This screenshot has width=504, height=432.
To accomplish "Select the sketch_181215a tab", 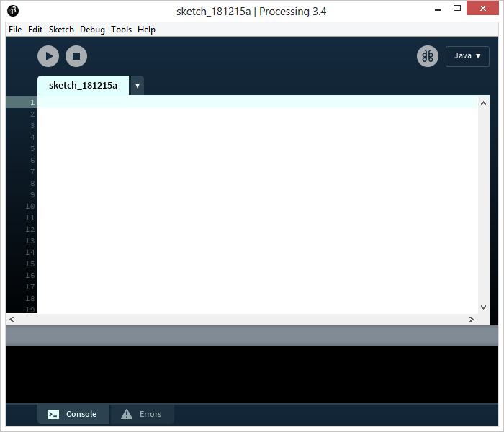I will [x=83, y=86].
